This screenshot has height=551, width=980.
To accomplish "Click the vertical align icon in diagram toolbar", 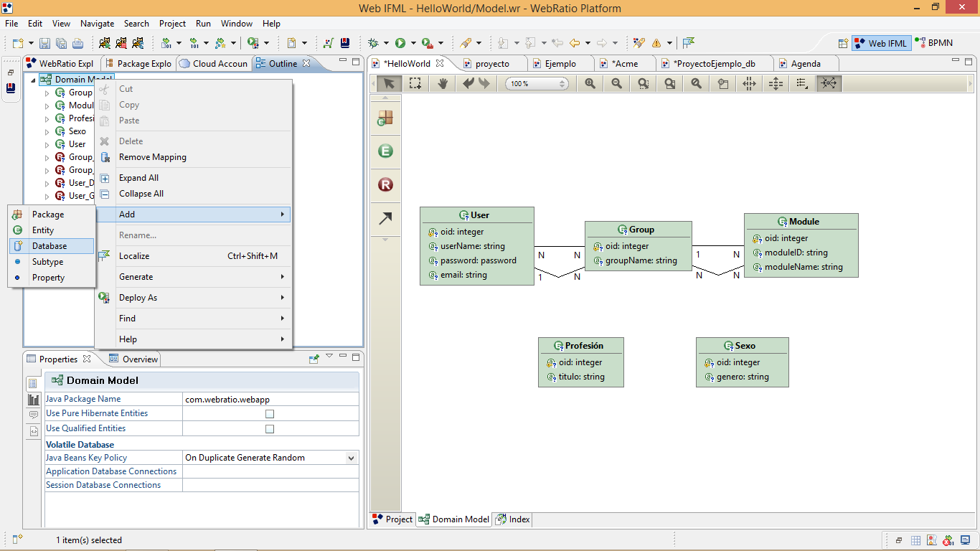I will [x=776, y=83].
